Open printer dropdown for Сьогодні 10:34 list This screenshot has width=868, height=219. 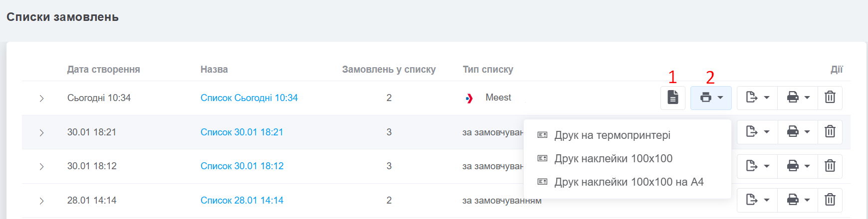[798, 98]
